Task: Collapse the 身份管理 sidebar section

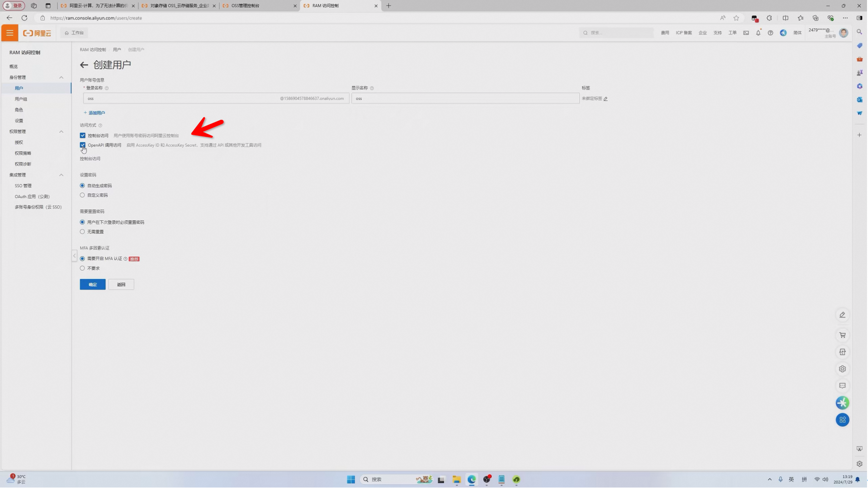Action: 61,78
